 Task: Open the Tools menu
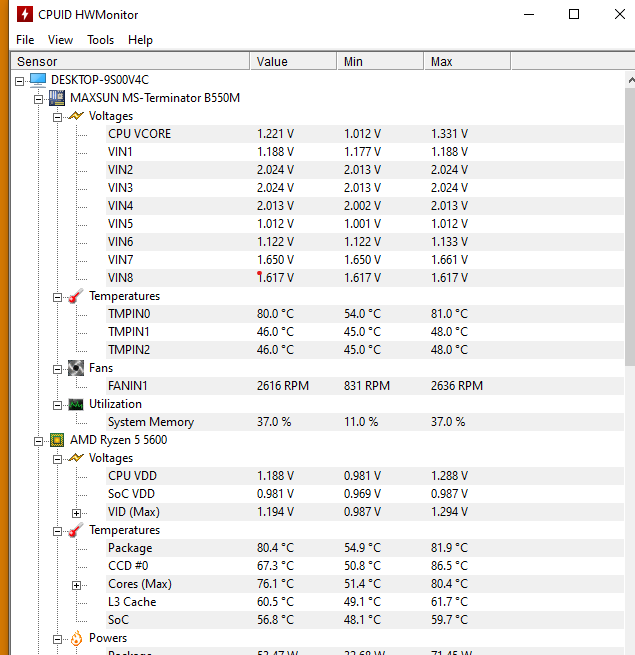point(100,40)
